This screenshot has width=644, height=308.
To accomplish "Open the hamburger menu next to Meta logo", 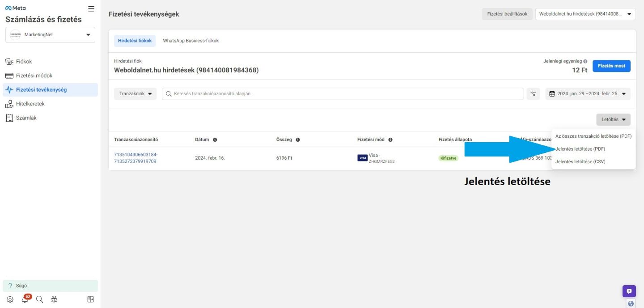I will click(x=91, y=8).
